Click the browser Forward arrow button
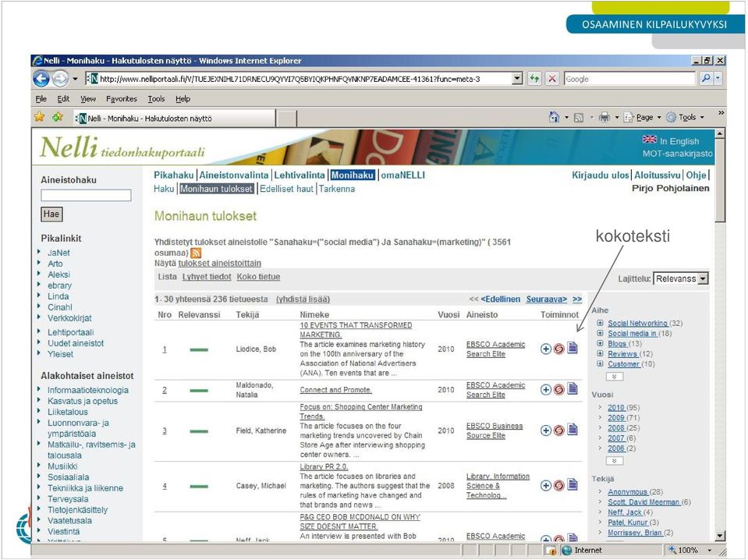Image resolution: width=748 pixels, height=560 pixels. tap(60, 79)
